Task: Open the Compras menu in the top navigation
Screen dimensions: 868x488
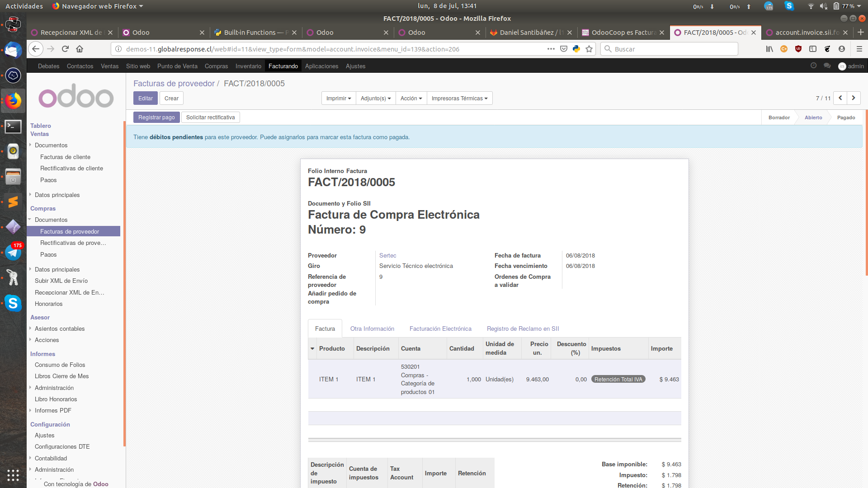Action: point(216,66)
